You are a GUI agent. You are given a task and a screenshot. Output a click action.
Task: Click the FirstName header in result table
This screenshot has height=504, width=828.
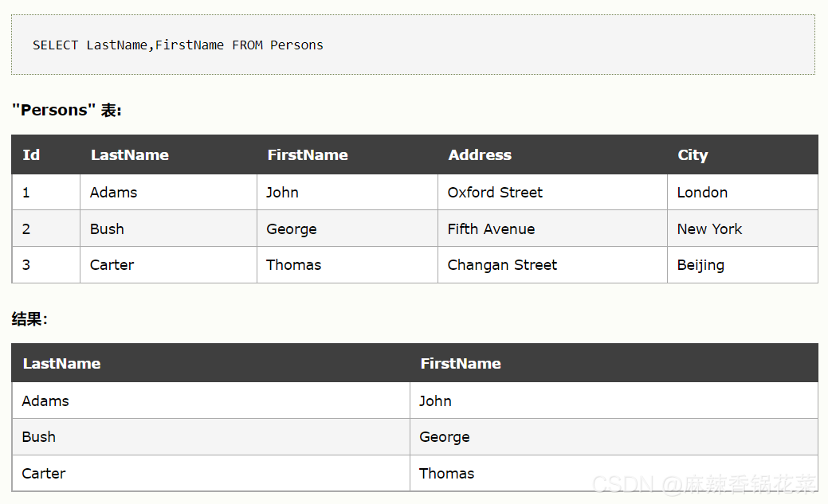point(614,363)
